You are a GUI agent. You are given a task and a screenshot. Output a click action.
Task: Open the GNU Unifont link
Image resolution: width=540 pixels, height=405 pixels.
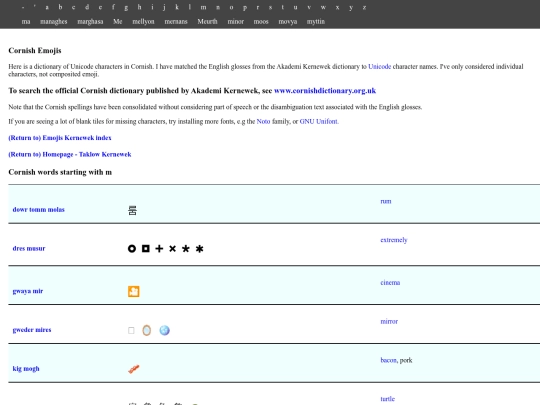click(319, 121)
